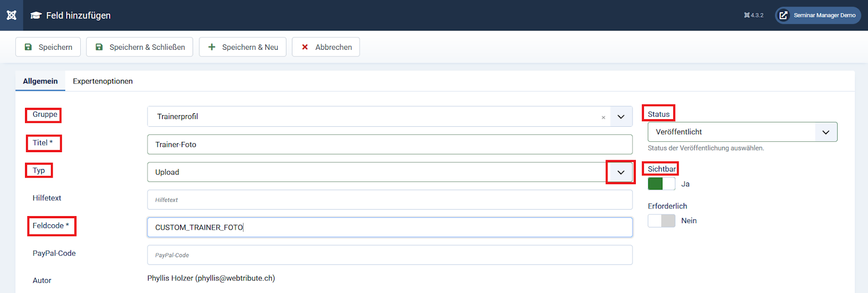
Task: Open Seminar Manager Demo site link
Action: (x=818, y=15)
